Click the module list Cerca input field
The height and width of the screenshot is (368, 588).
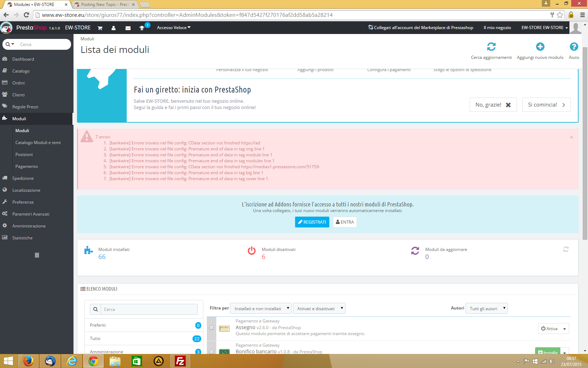149,309
